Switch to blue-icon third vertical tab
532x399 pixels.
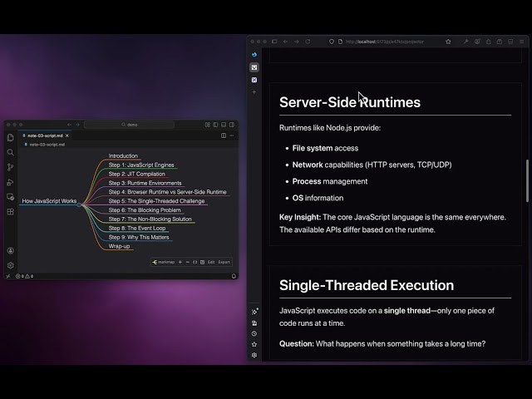tap(254, 80)
